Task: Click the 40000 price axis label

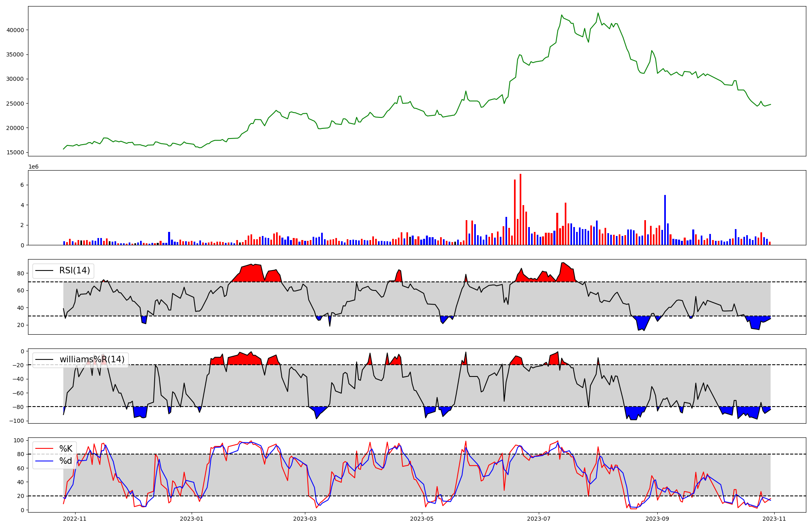Action: click(16, 30)
